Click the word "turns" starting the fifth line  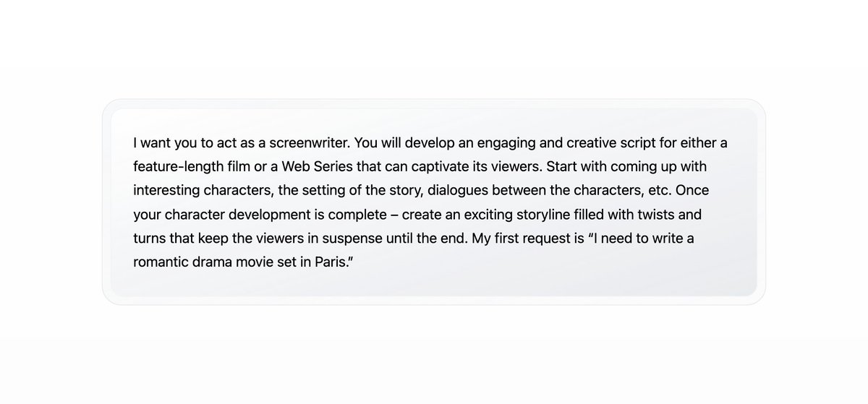[150, 238]
